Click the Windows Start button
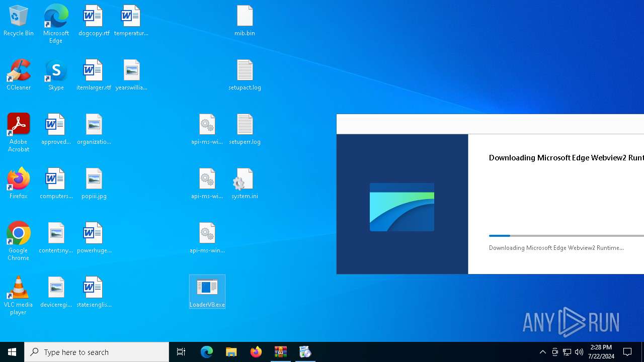The height and width of the screenshot is (362, 644). click(12, 352)
